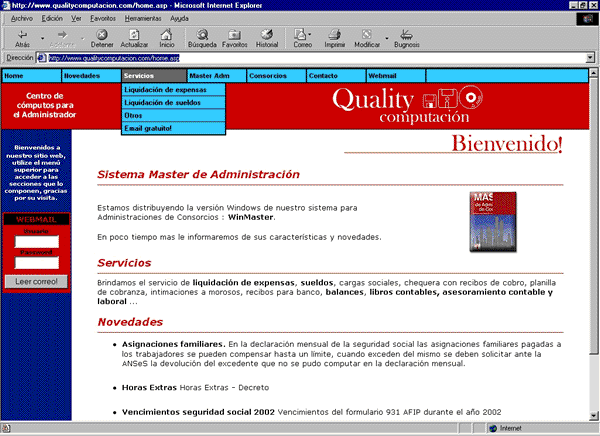Open the Favoritos toolbar button

(235, 39)
